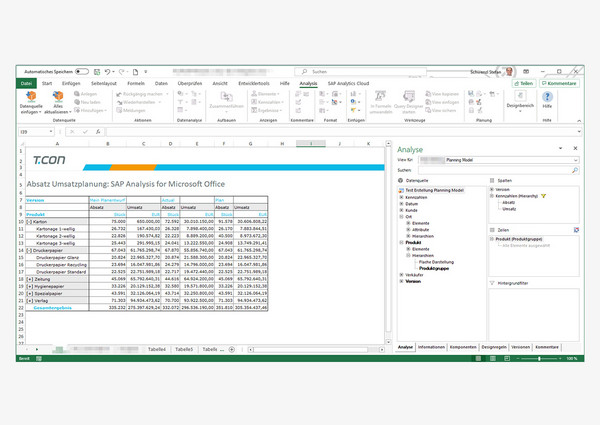Click the Zusammenführen icon
This screenshot has height=425, width=600.
(x=226, y=97)
